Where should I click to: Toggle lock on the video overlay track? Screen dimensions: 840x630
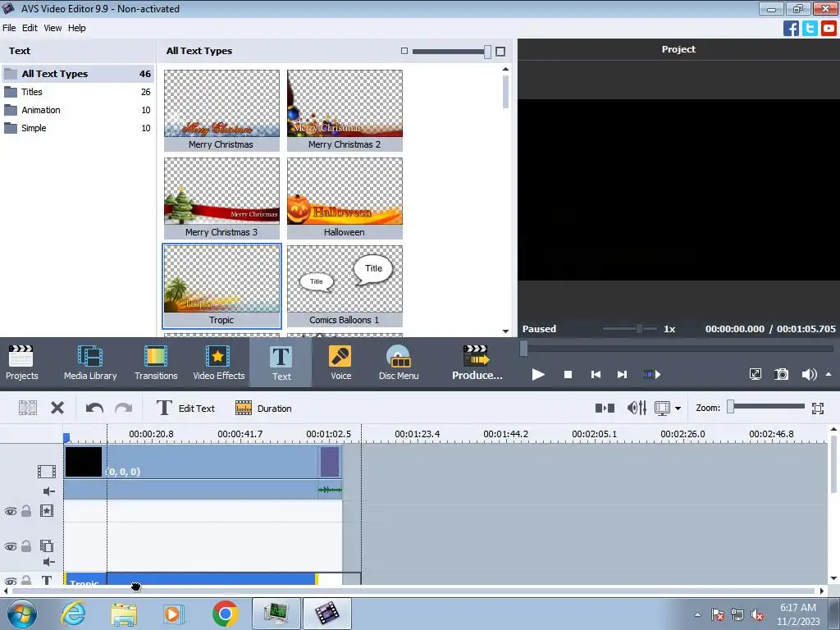25,546
